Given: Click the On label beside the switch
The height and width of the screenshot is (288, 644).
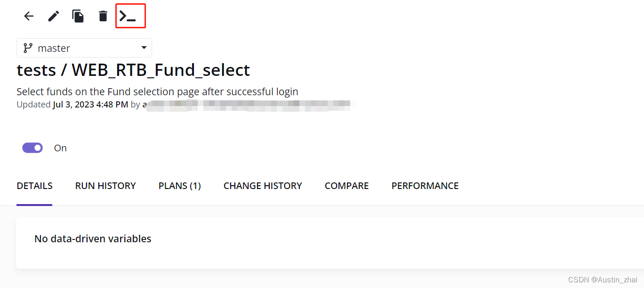Looking at the screenshot, I should pos(60,148).
